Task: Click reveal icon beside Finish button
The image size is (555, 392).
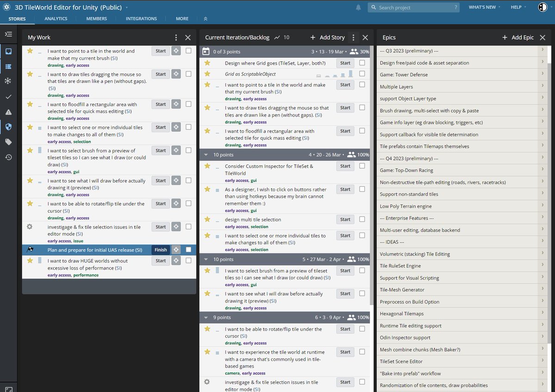Action: tap(176, 250)
